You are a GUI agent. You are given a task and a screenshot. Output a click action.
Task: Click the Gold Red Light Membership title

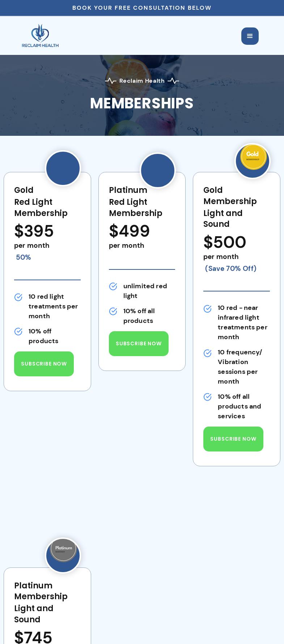coord(41,202)
